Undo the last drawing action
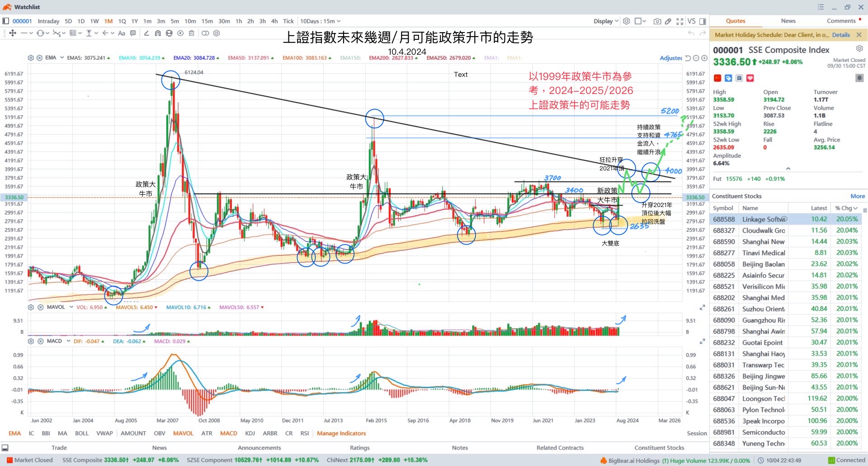868x466 pixels. pyautogui.click(x=691, y=33)
